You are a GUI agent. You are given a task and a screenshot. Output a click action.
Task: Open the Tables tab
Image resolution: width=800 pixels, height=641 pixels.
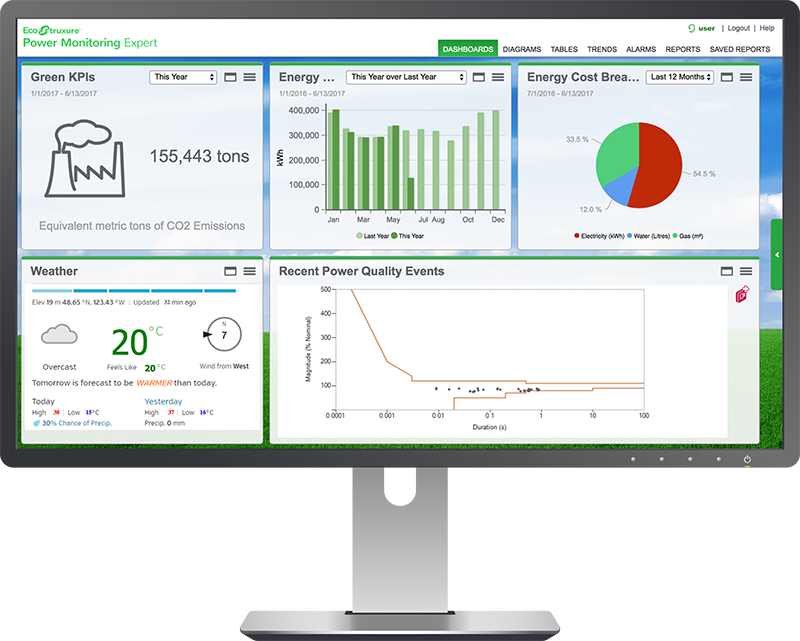point(564,49)
